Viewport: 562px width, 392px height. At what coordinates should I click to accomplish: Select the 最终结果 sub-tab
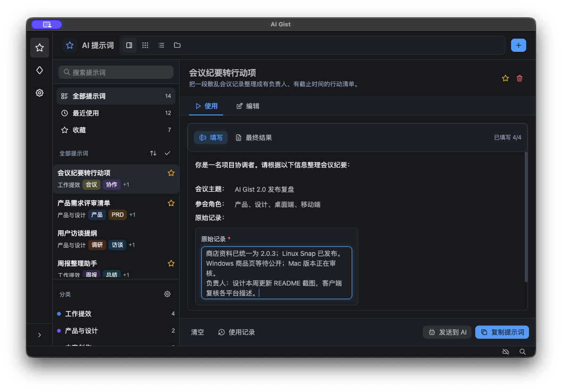pyautogui.click(x=254, y=138)
